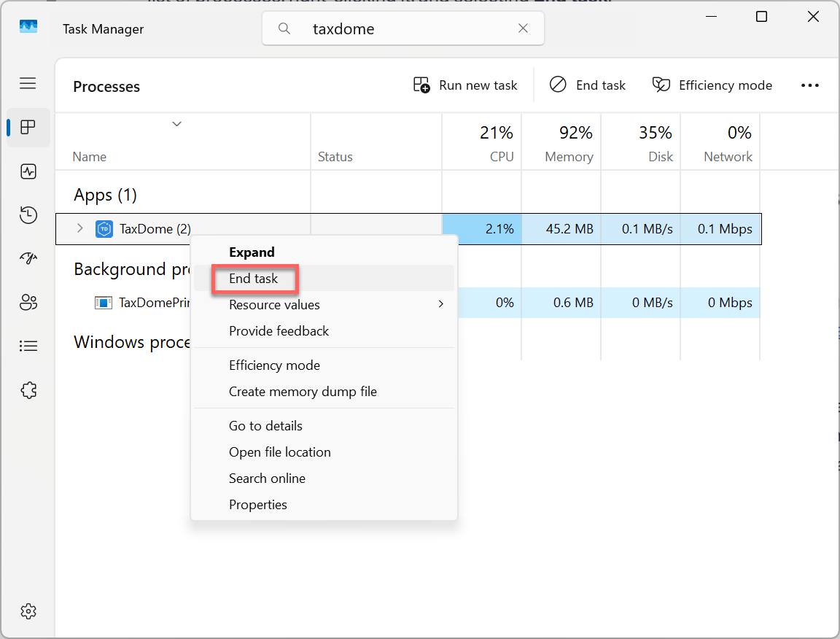Image resolution: width=840 pixels, height=639 pixels.
Task: Click the 0% CPU cell for TaxDomePrint
Action: 489,303
